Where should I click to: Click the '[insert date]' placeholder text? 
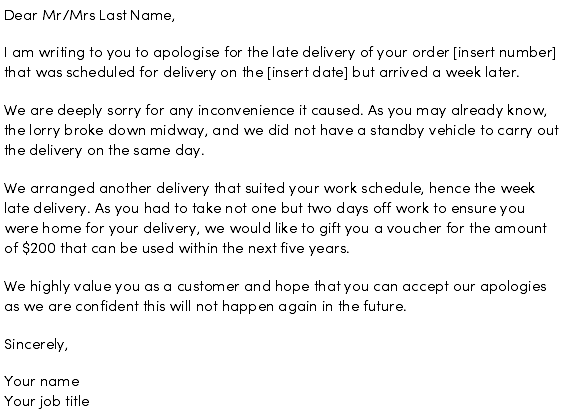click(x=307, y=72)
